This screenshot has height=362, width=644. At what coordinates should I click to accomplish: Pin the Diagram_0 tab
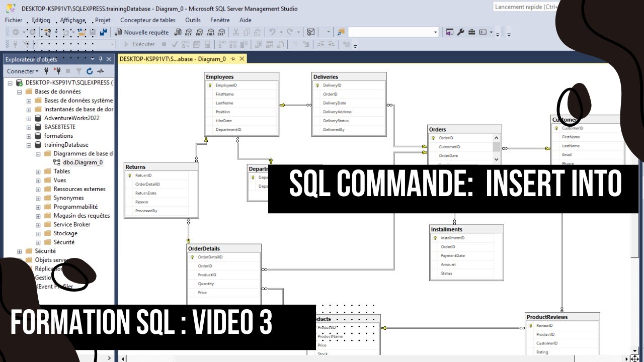pos(233,59)
